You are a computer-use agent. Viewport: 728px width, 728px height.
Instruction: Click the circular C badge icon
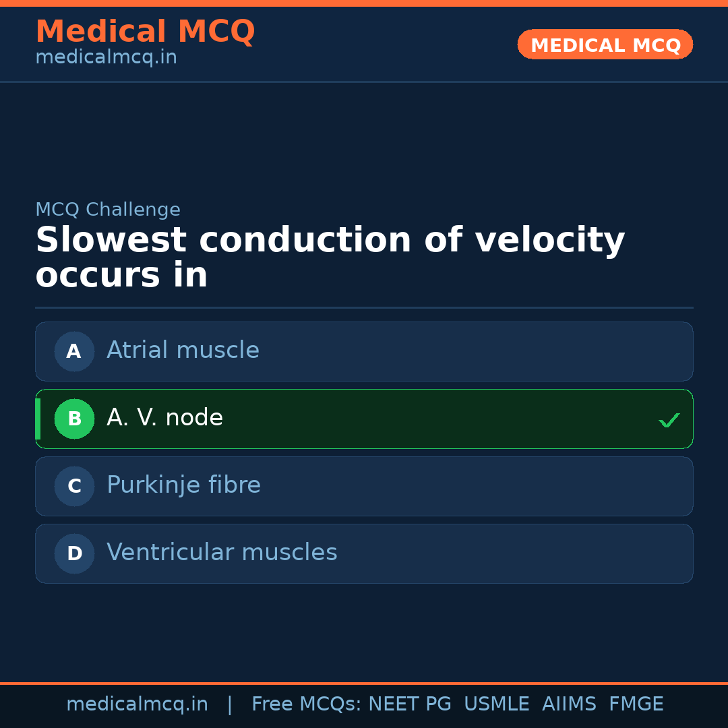tap(74, 486)
